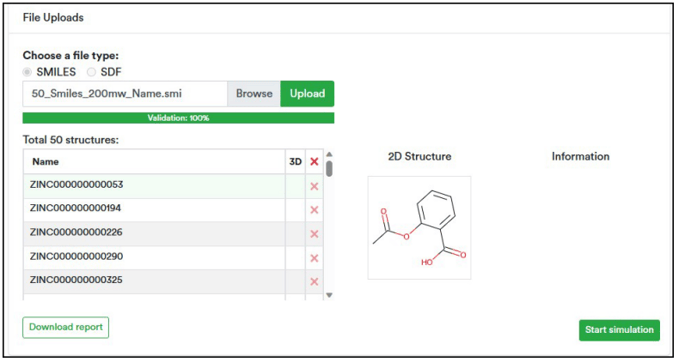The height and width of the screenshot is (362, 679).
Task: Click the scroll-down arrow of structure list
Action: (329, 295)
